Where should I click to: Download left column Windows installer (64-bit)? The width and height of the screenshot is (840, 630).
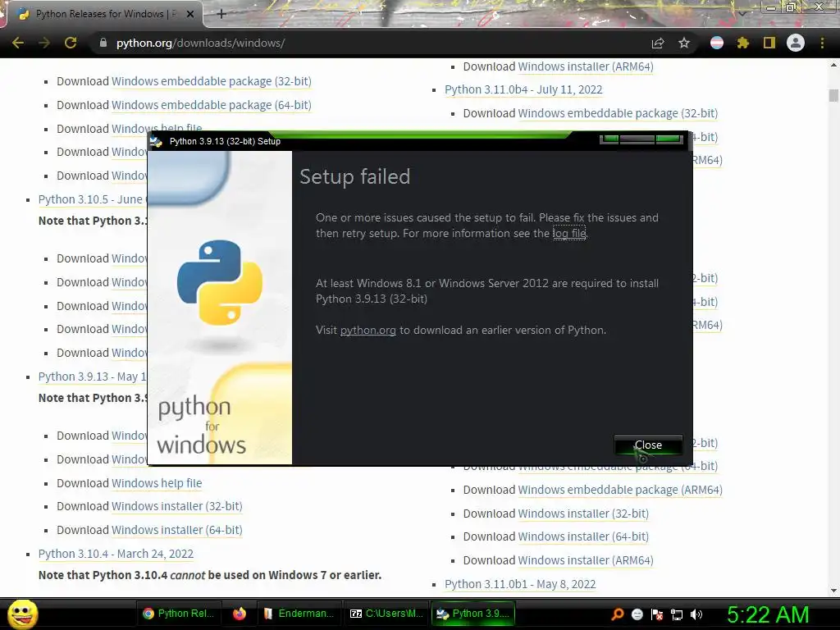[x=177, y=530]
